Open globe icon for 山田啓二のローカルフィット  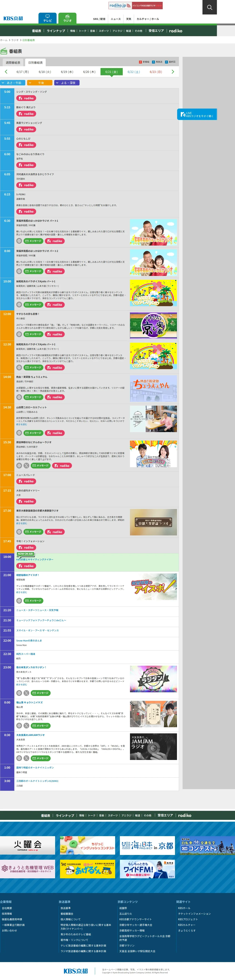[19, 433]
